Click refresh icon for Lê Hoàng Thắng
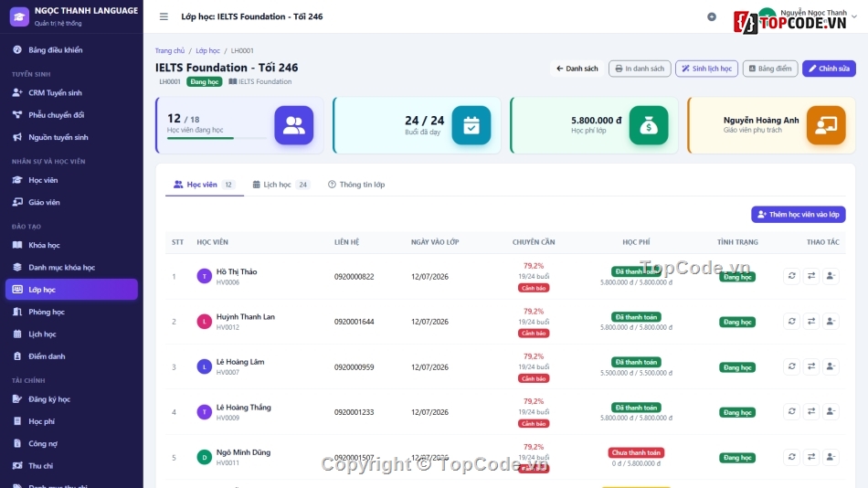The height and width of the screenshot is (488, 868). pos(791,411)
